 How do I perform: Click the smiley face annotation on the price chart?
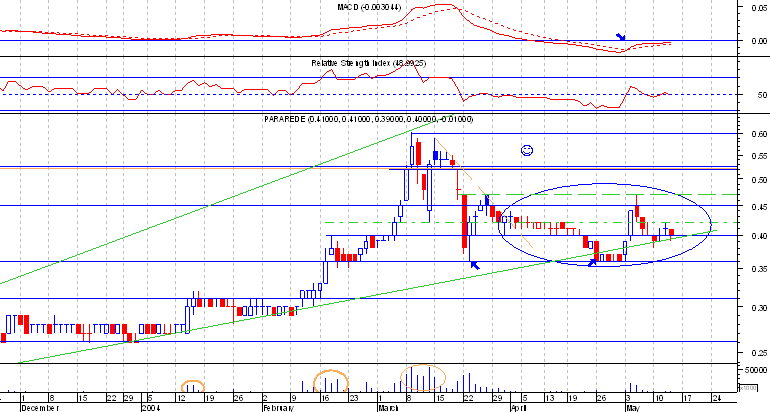[527, 150]
